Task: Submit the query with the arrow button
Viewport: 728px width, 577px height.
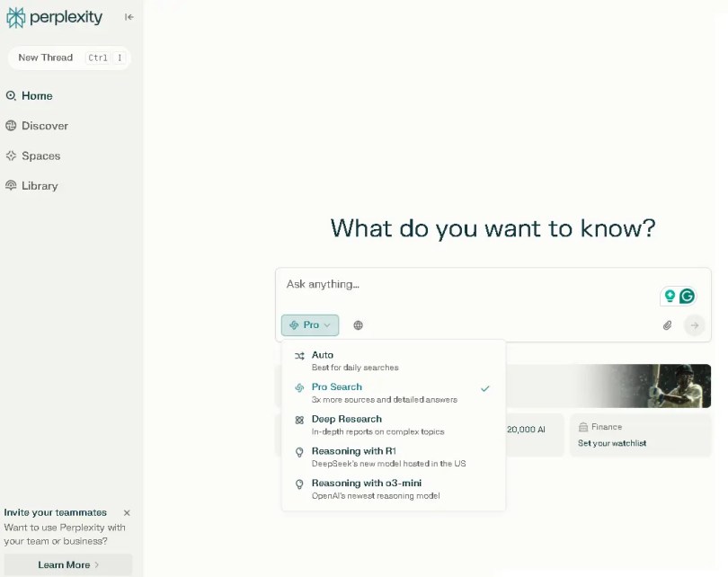Action: (x=694, y=325)
